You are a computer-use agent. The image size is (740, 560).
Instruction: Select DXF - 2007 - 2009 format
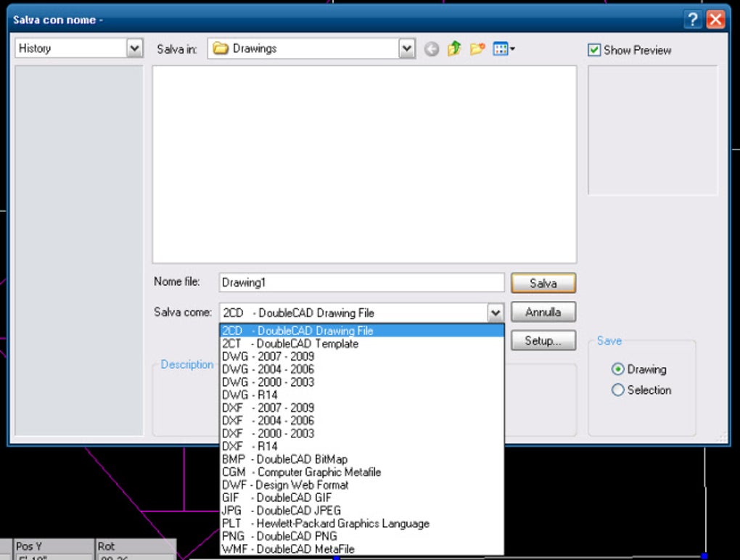tap(362, 408)
